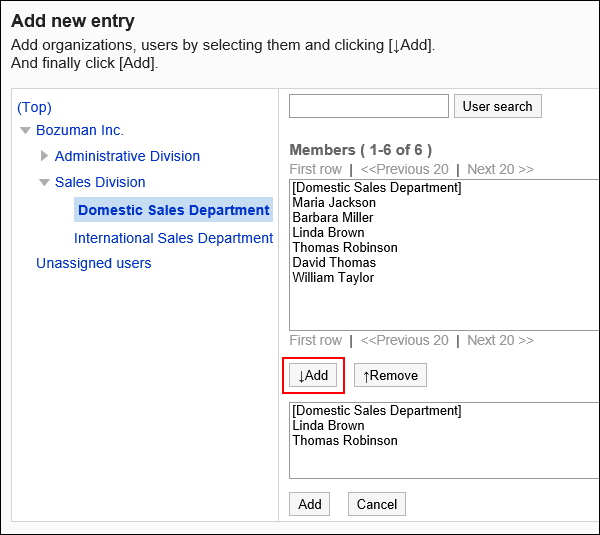Select Administrative Division in the tree
The width and height of the screenshot is (600, 535).
pos(127,156)
